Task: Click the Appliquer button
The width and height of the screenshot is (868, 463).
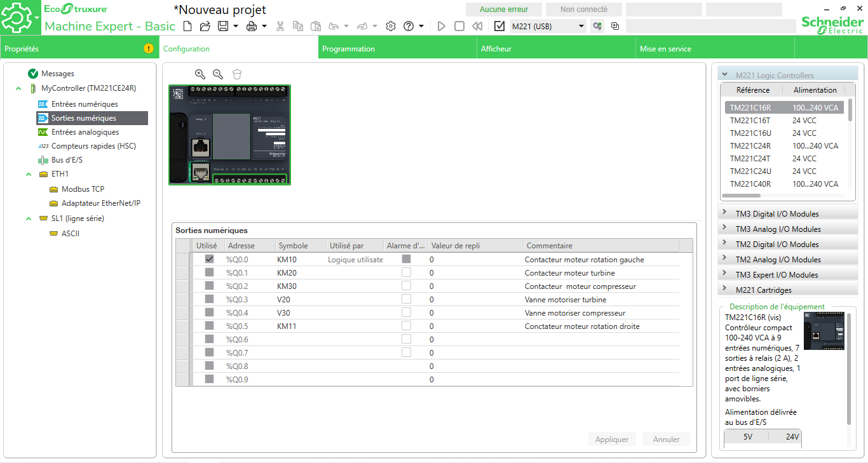Action: [611, 439]
